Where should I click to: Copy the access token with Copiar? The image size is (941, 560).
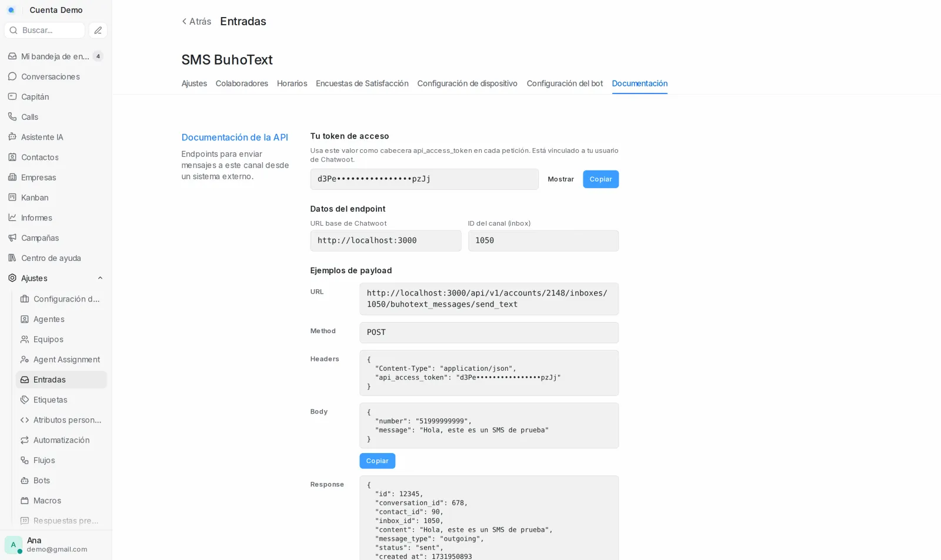pos(600,179)
